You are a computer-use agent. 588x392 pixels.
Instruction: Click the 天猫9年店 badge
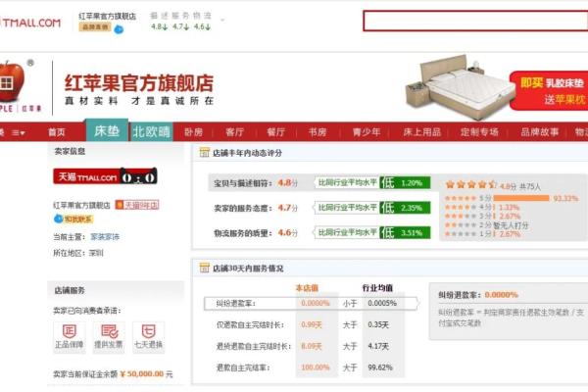[x=137, y=205]
